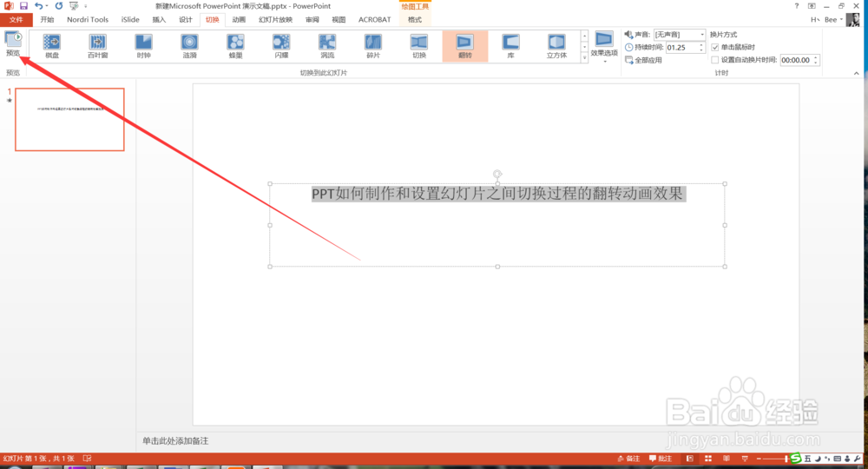Apply the 涡流 vortex transition
Screen dimensions: 868x469
pyautogui.click(x=327, y=45)
